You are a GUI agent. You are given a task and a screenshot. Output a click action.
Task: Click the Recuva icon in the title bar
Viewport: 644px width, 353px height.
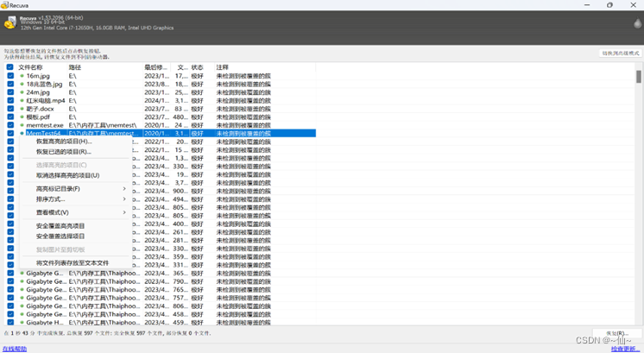pos(4,5)
